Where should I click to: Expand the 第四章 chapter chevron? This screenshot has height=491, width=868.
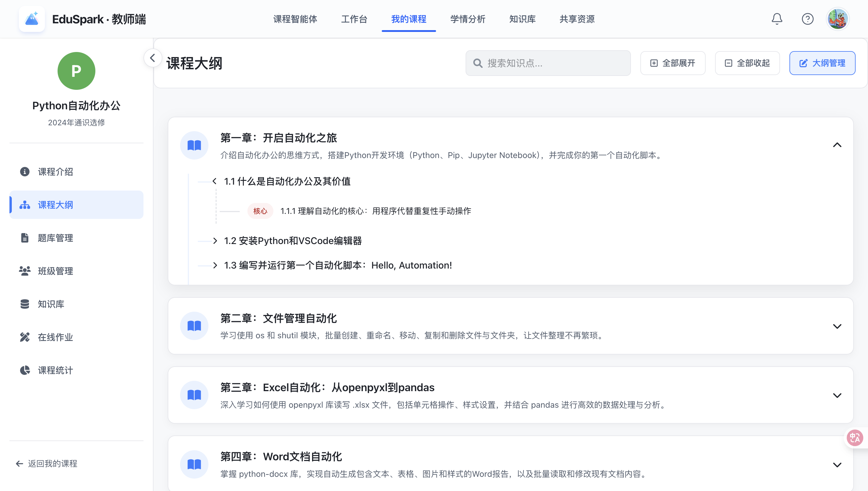click(x=837, y=465)
